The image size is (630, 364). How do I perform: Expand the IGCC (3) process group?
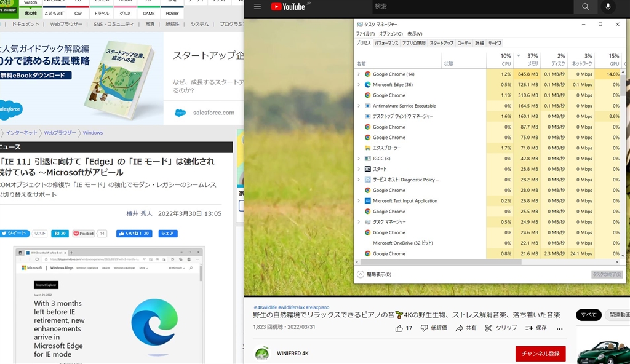coord(359,158)
